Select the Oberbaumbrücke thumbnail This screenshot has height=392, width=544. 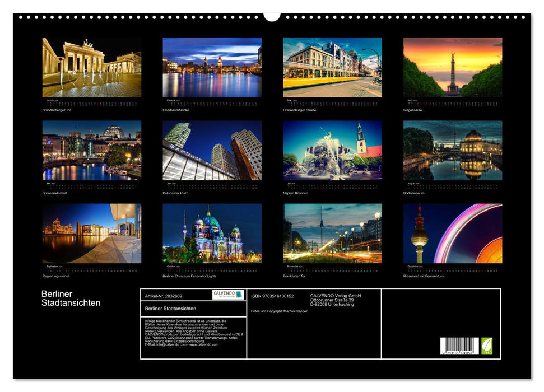[212, 67]
